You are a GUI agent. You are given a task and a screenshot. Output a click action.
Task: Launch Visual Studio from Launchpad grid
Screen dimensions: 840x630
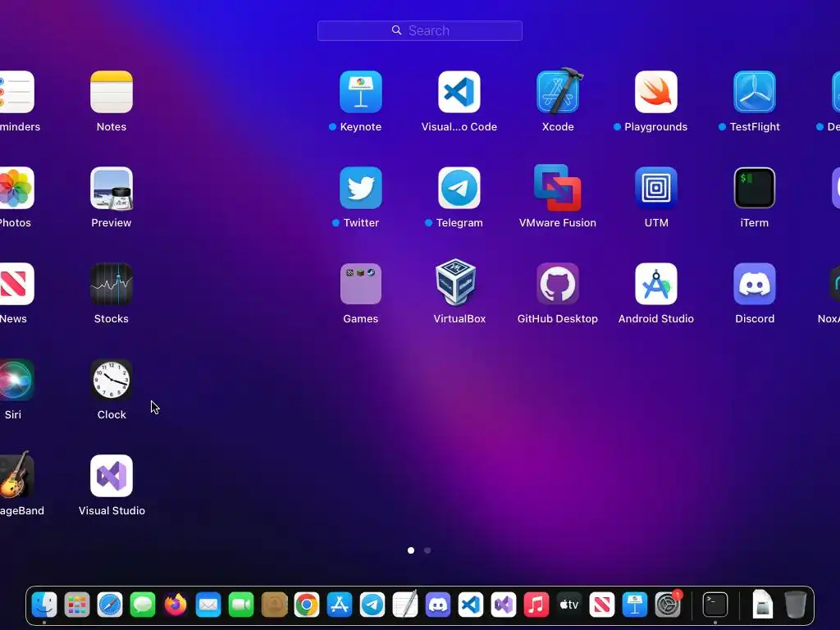tap(112, 476)
